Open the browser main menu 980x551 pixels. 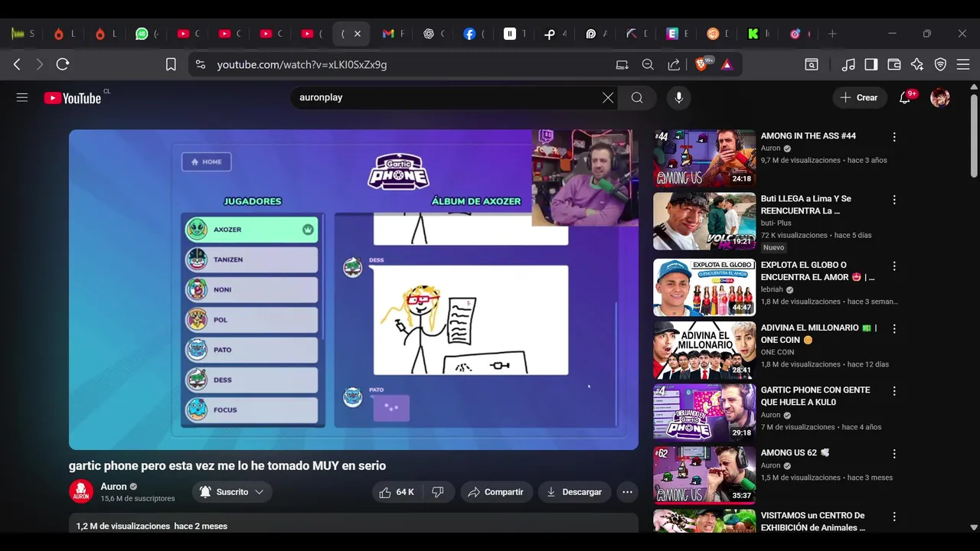pyautogui.click(x=963, y=64)
